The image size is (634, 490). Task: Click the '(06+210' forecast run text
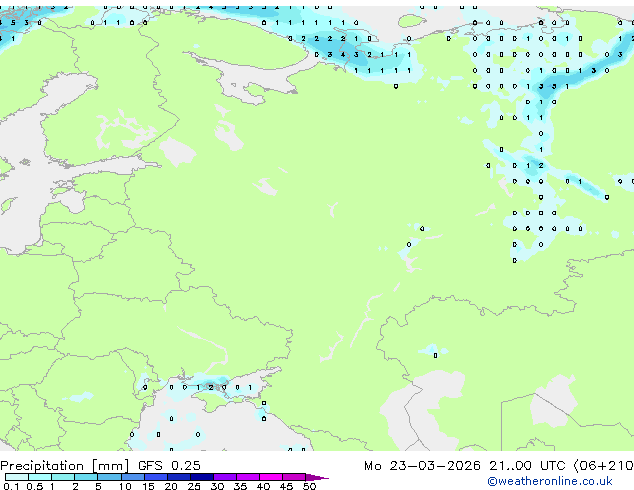point(603,466)
